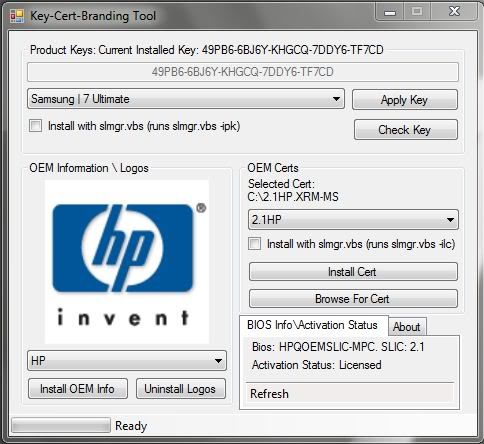This screenshot has height=444, width=484.
Task: Click the Uninstall Logos button
Action: (181, 389)
